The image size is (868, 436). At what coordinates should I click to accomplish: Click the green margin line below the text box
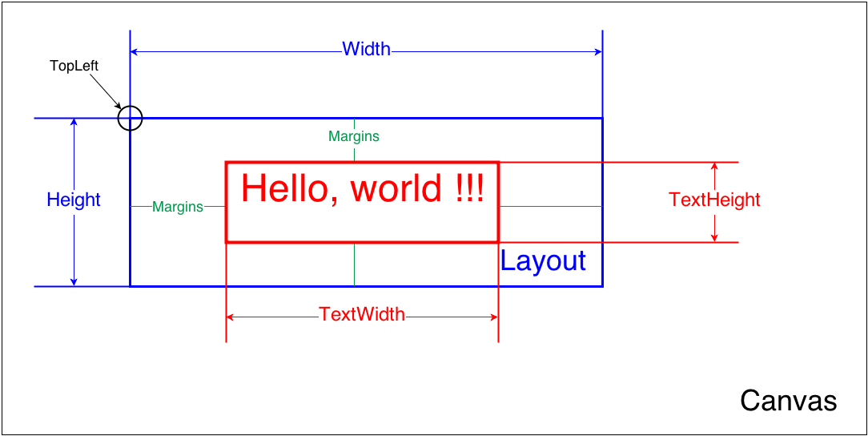(x=354, y=264)
